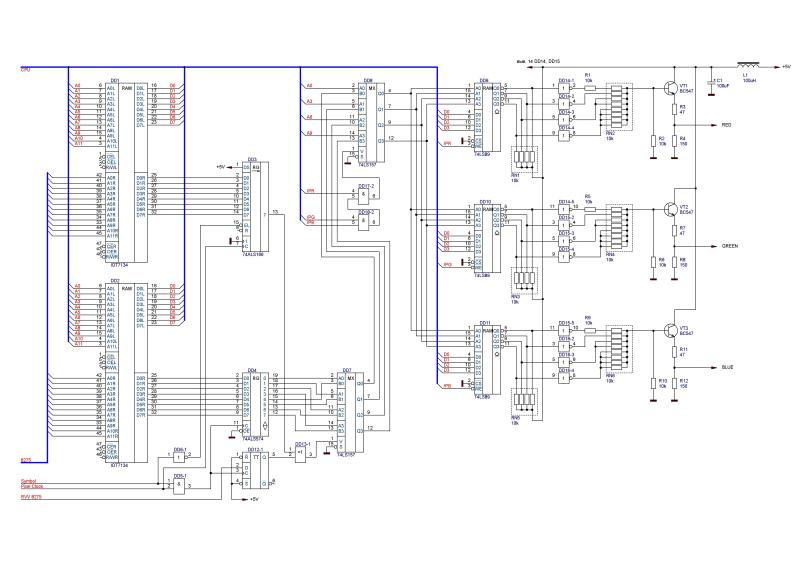800x566 pixels.
Task: Click the VT1 BC547 transistor symbol
Action: coord(671,90)
